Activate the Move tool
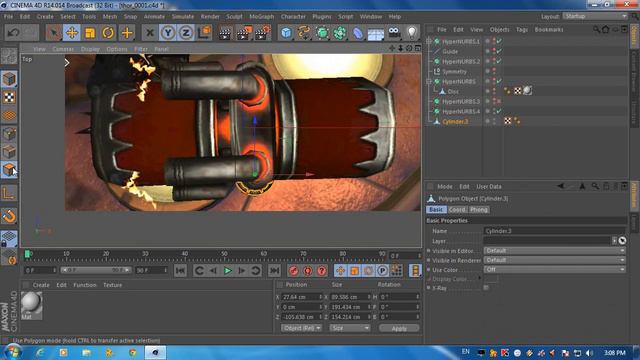This screenshot has width=640, height=360. pos(72,33)
